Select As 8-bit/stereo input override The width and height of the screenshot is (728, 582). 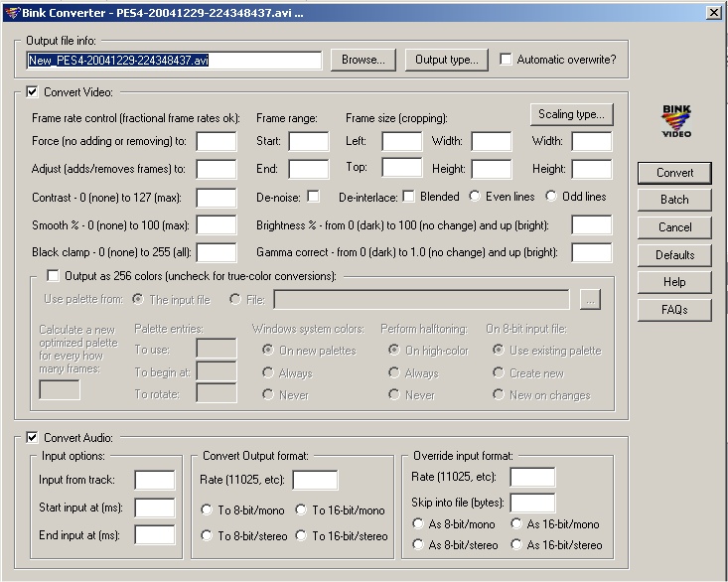pos(418,544)
